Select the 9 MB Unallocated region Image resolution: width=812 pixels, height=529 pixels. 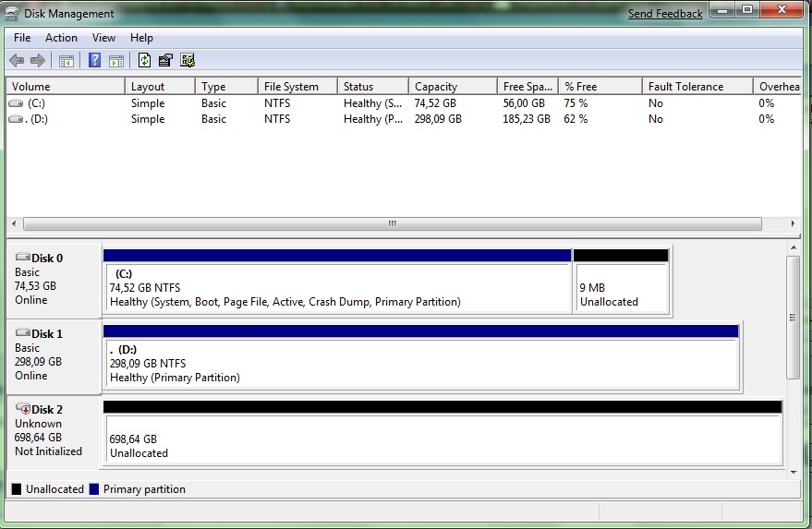pyautogui.click(x=621, y=281)
